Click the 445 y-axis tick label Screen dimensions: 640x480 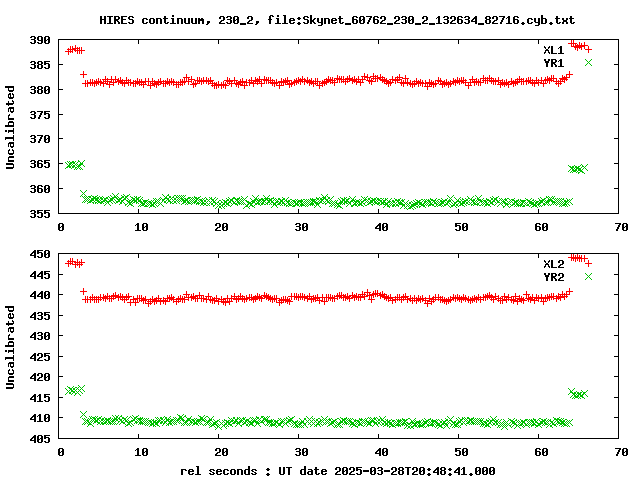click(40, 275)
